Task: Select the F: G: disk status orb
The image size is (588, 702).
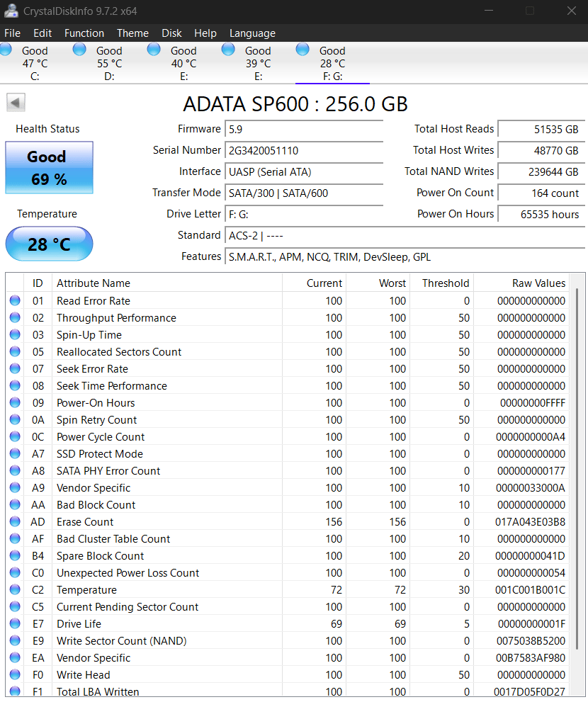Action: tap(303, 49)
